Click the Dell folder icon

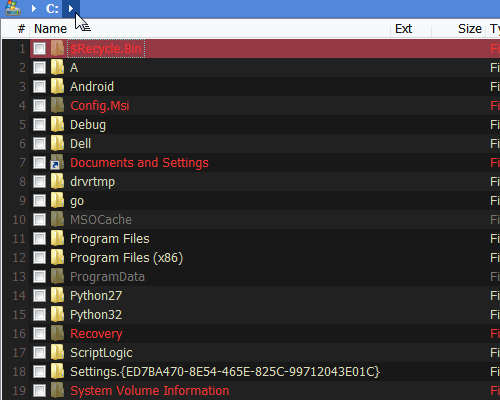tap(57, 143)
